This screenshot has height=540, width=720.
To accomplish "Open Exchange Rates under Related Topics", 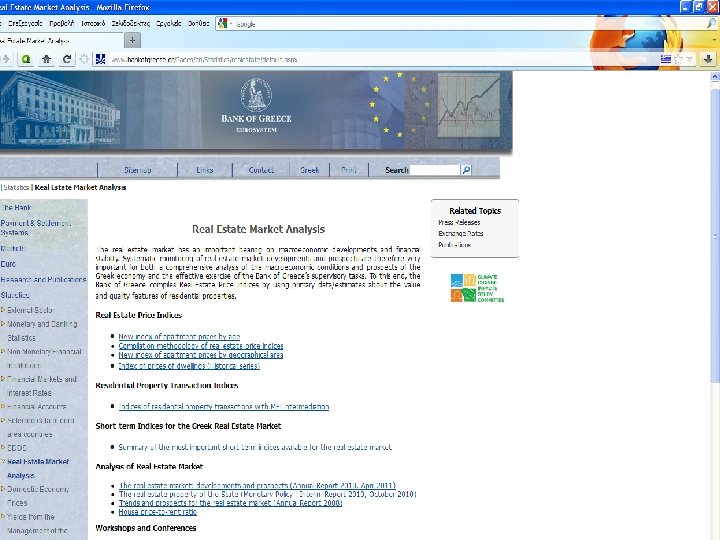I will [461, 233].
